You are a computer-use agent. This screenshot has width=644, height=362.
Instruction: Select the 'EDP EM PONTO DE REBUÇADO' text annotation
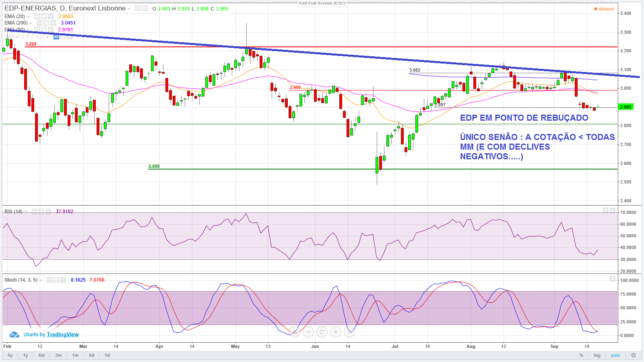point(524,118)
